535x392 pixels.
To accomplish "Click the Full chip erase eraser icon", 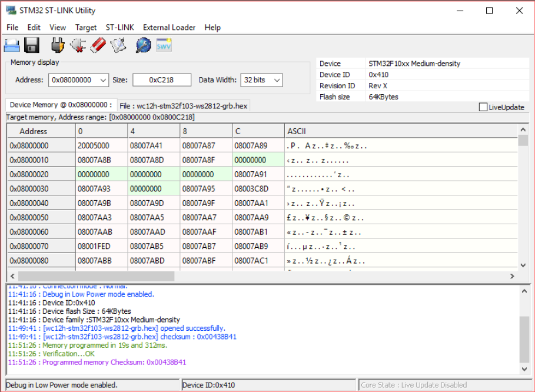I will pos(98,45).
